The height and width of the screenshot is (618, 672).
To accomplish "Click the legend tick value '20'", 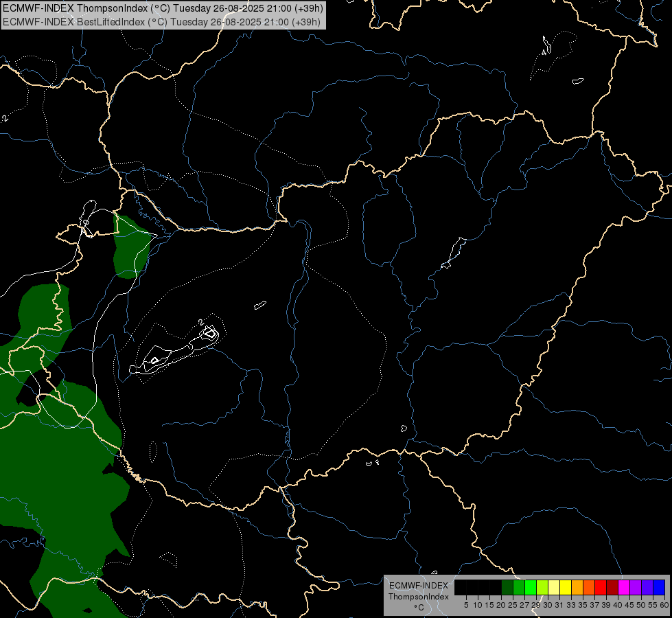I will point(502,605).
